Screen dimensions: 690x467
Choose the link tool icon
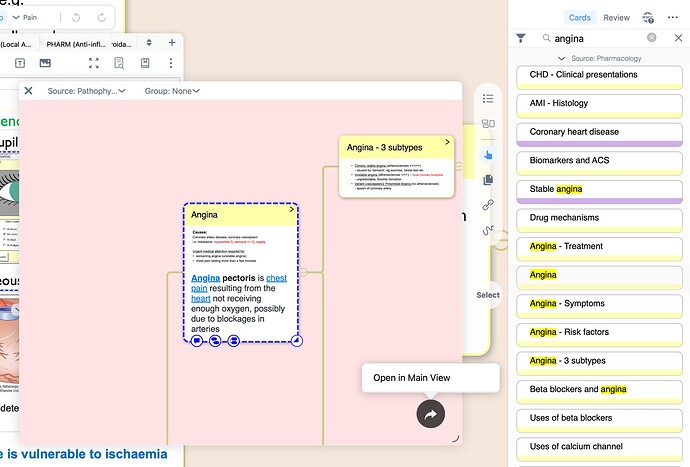coord(488,205)
